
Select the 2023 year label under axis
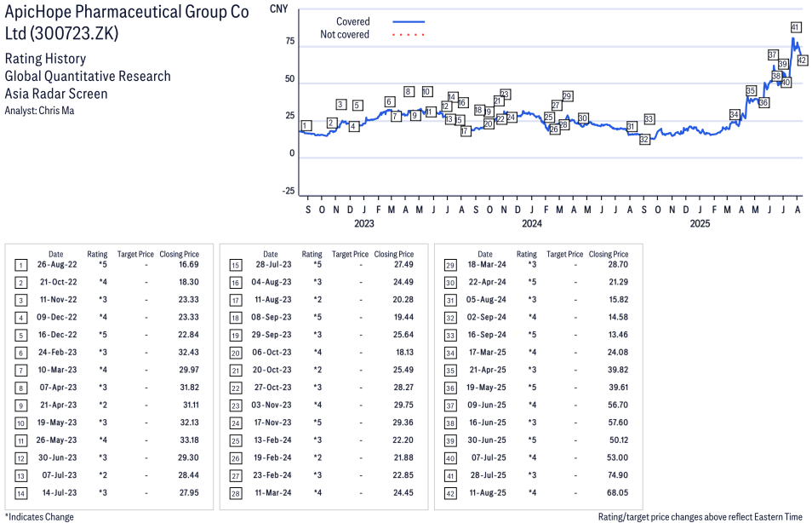[x=364, y=223]
